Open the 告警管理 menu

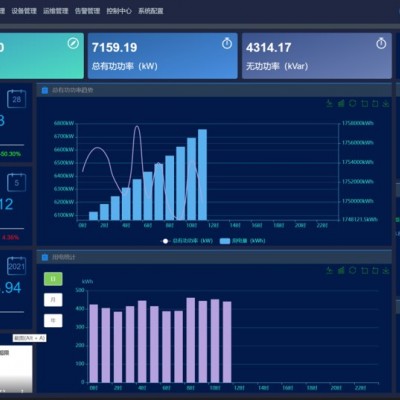[87, 11]
